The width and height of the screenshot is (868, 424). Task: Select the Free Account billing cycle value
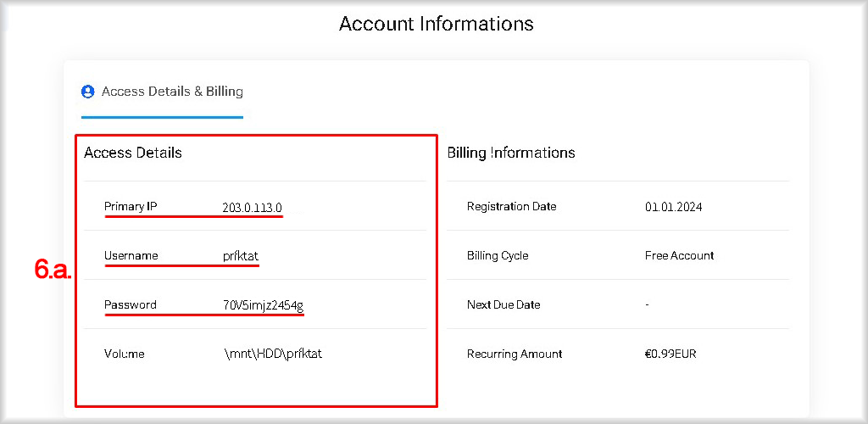tap(679, 256)
